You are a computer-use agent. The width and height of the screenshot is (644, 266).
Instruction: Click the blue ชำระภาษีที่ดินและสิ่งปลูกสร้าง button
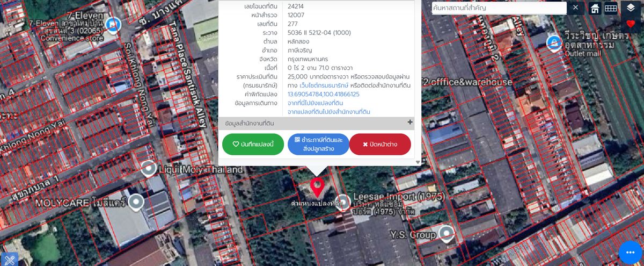click(318, 145)
